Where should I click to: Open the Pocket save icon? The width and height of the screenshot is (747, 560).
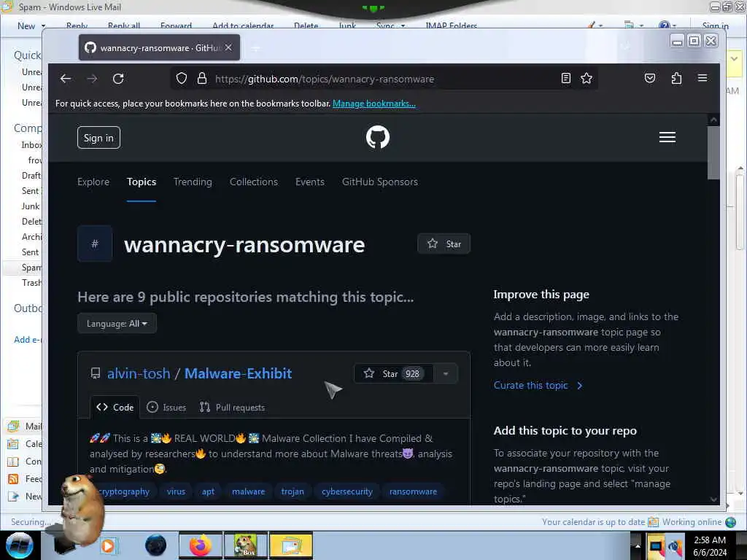pos(650,78)
